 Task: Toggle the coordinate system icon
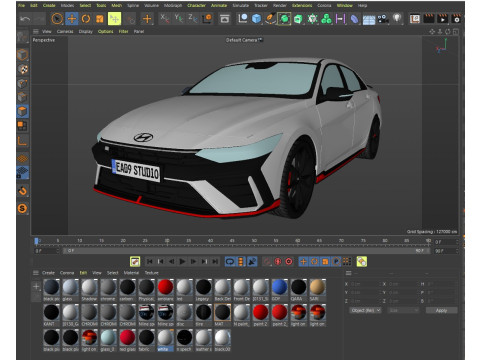coord(207,18)
